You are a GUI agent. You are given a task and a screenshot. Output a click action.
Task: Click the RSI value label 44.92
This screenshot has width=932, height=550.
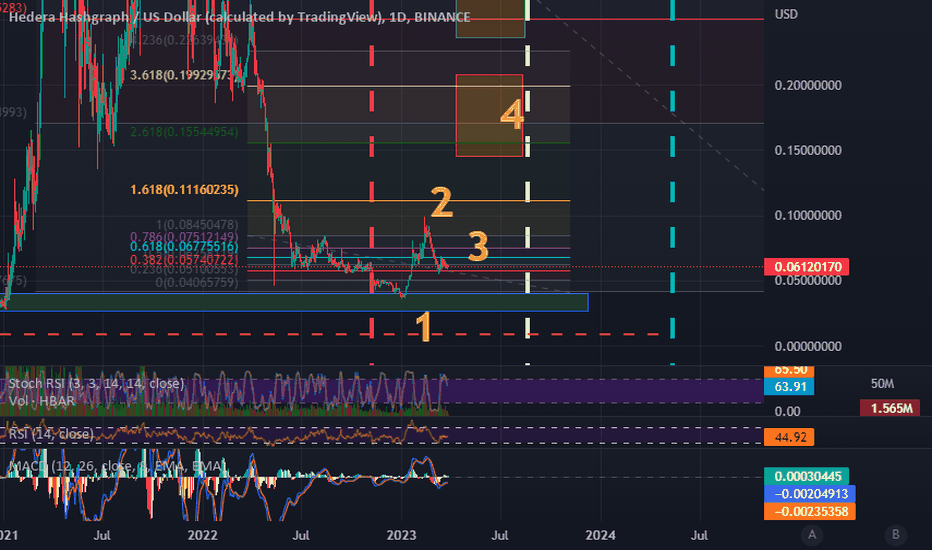tap(789, 437)
